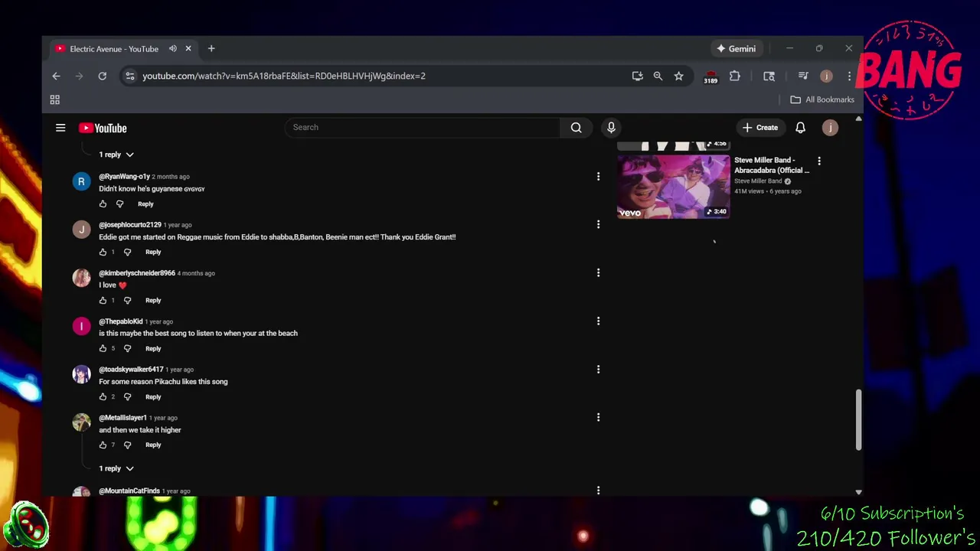Screen dimensions: 980x551
Task: Go back with browser back arrow
Action: click(x=56, y=76)
